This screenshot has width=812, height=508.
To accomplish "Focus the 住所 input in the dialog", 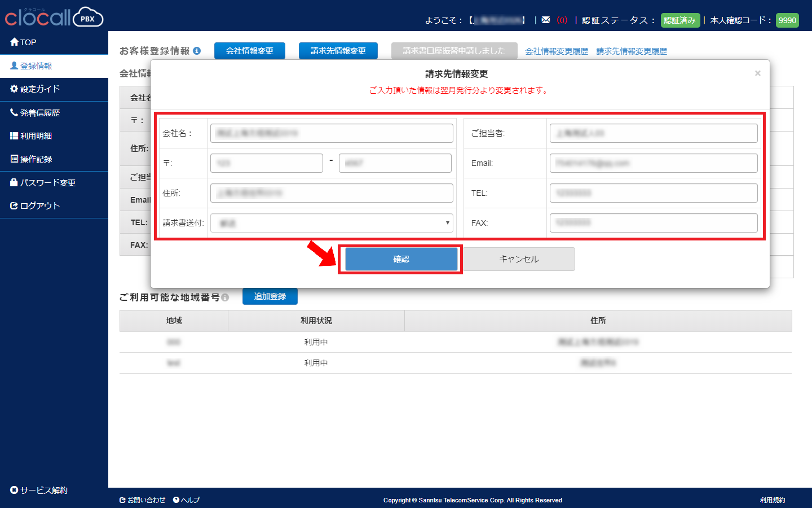I will (332, 193).
